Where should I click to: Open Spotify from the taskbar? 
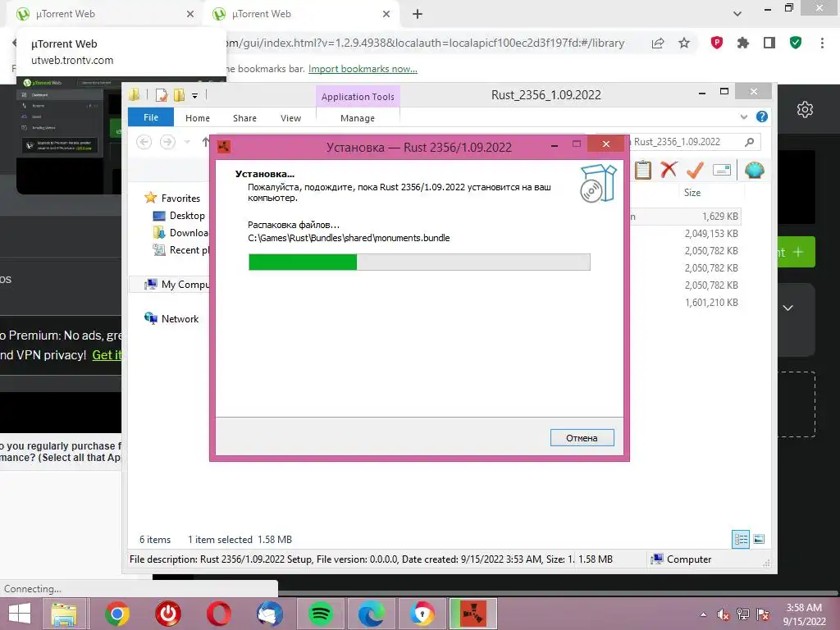[x=321, y=614]
